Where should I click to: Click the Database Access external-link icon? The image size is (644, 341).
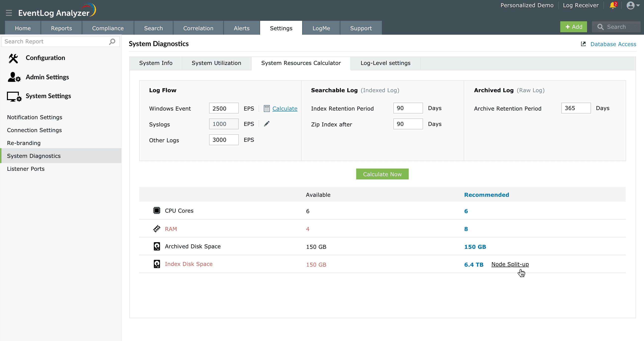[x=583, y=44]
